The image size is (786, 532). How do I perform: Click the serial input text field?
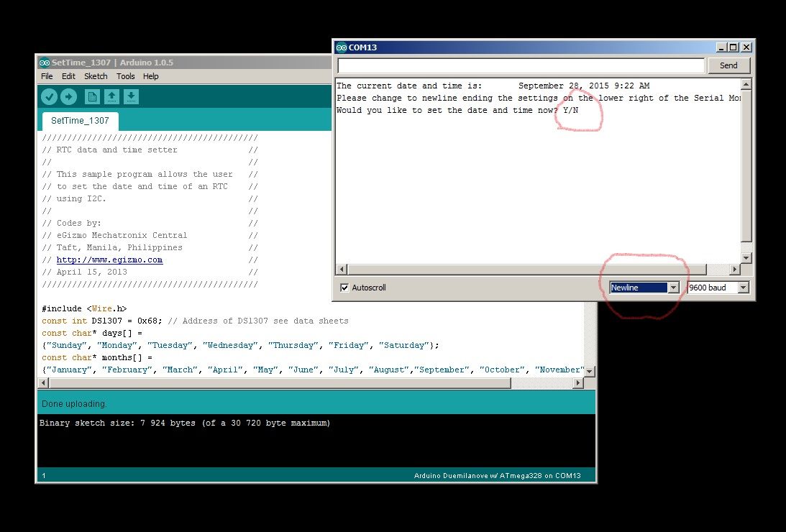pyautogui.click(x=521, y=65)
